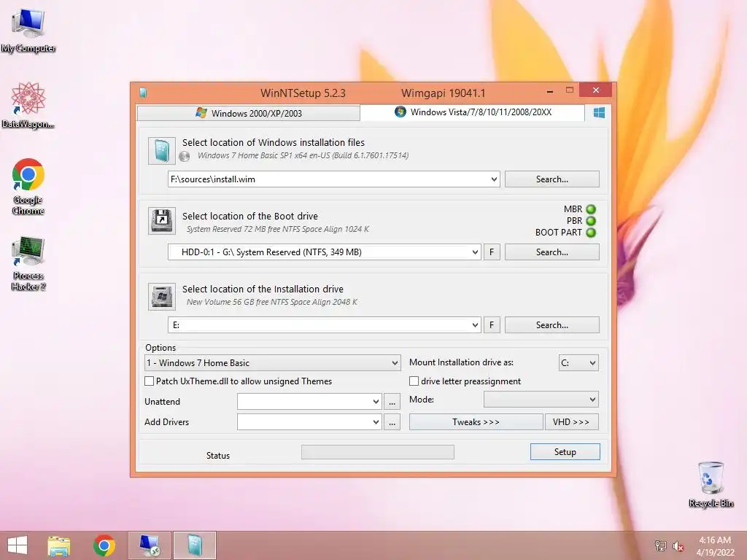The width and height of the screenshot is (747, 560).
Task: Expand the Add Drivers dropdown
Action: [x=376, y=422]
